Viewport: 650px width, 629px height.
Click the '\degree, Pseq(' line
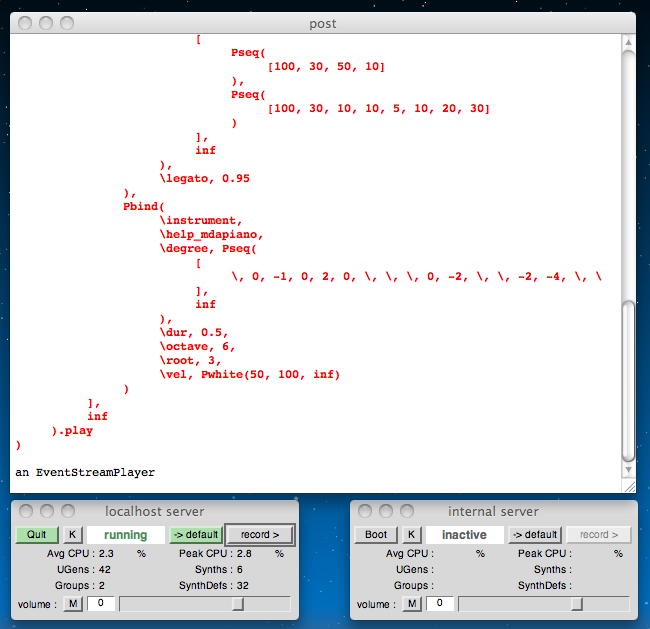click(208, 248)
